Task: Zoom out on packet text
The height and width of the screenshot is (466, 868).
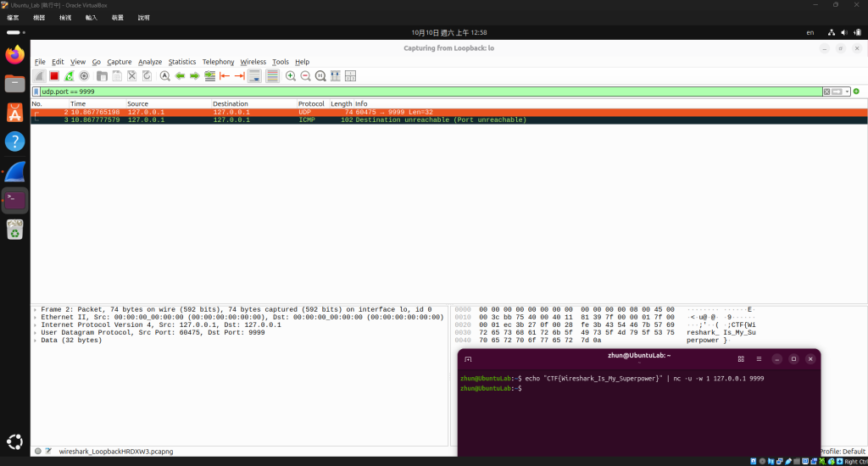Action: [x=305, y=75]
